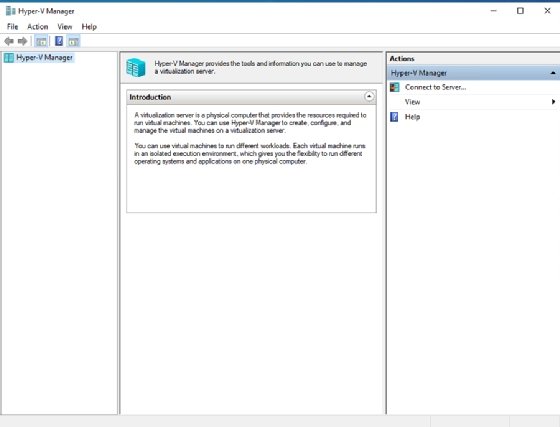Click the Hyper-V Manager title bar icon
The image size is (560, 427).
(x=10, y=11)
